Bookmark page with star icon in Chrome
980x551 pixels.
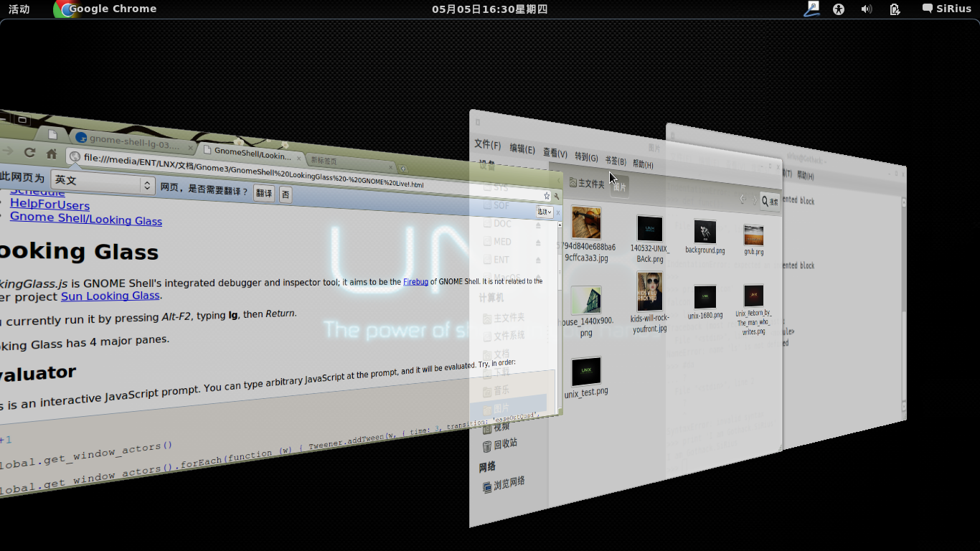tap(547, 195)
